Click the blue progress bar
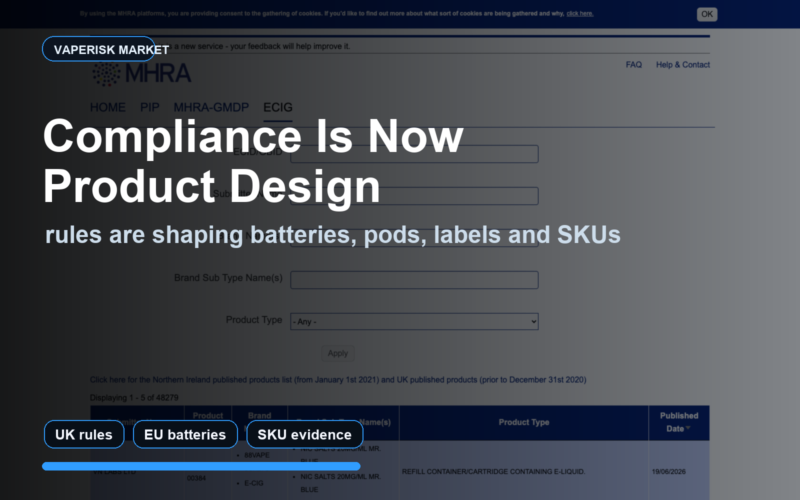 click(x=201, y=466)
